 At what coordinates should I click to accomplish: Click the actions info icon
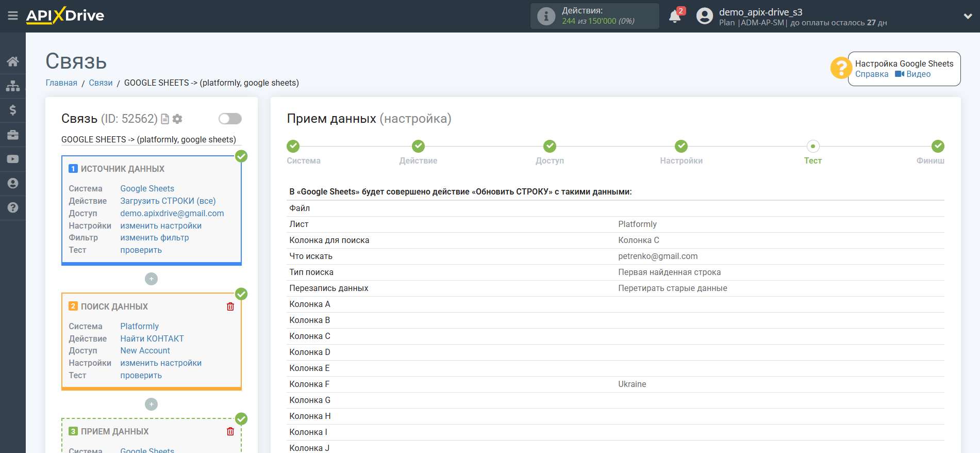pos(546,16)
